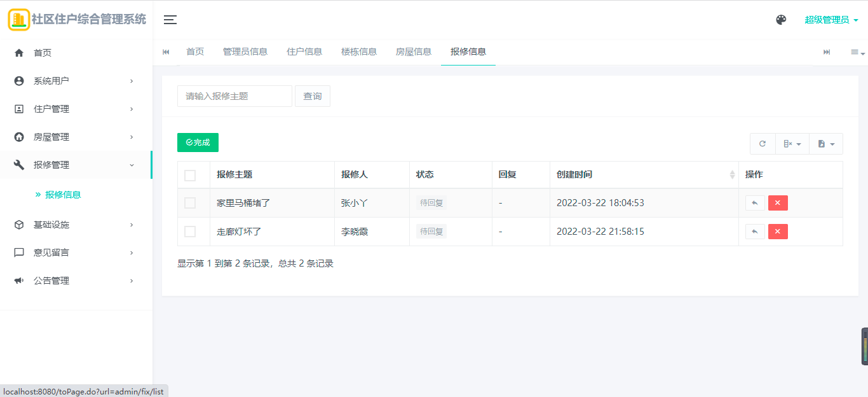Open the export data dropdown
The width and height of the screenshot is (868, 397).
826,144
